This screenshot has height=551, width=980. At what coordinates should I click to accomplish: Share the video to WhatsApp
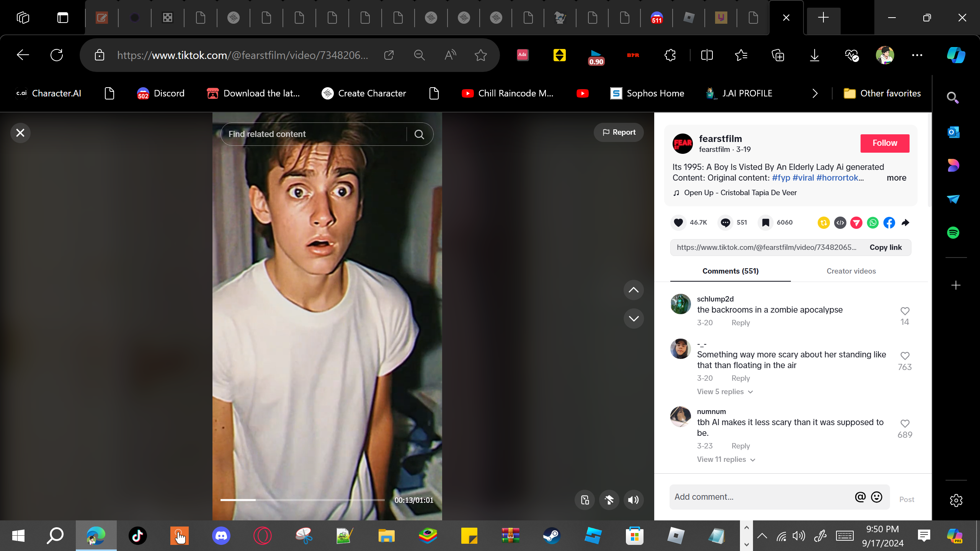(x=873, y=222)
